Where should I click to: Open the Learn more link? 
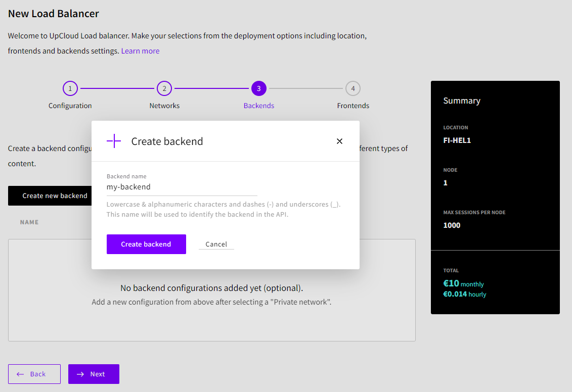(140, 51)
